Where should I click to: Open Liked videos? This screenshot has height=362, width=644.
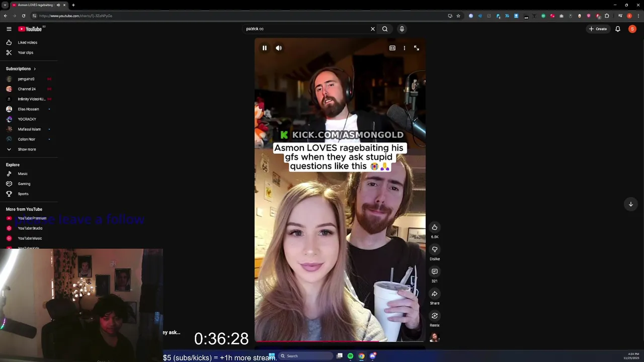(28, 43)
